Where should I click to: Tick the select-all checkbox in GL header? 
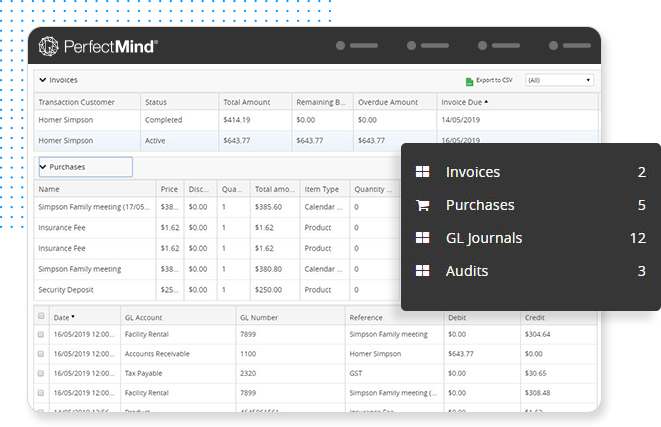click(x=41, y=316)
